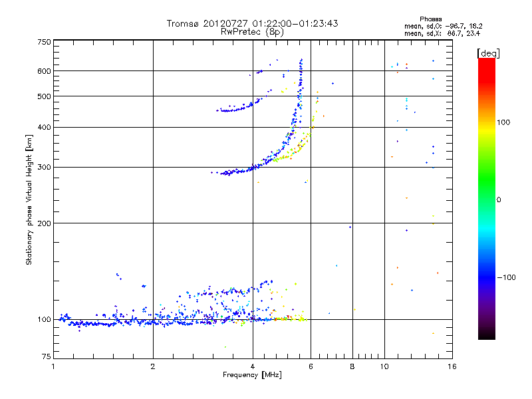Click the plot title 'Tromsø 20120727 01:22:00-01:23:43'
The height and width of the screenshot is (399, 532).
pos(252,23)
